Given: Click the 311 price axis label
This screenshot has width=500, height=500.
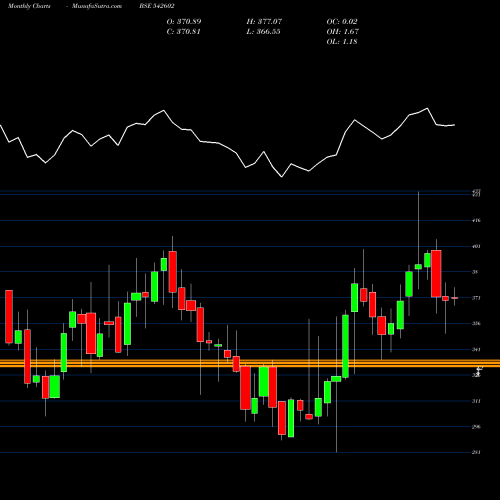Looking at the screenshot, I should coord(476,401).
